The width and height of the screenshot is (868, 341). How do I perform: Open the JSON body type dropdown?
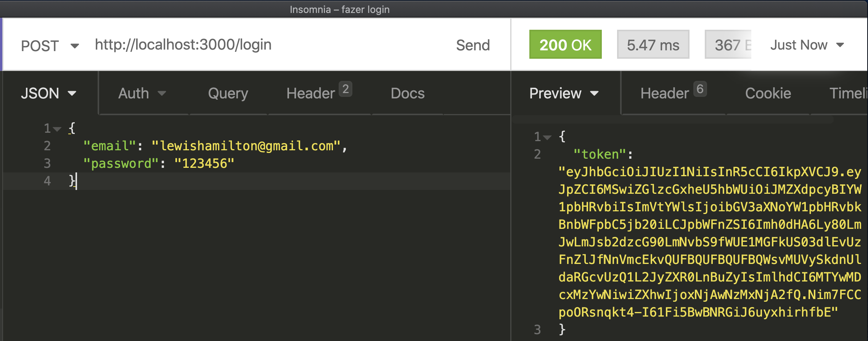(x=49, y=93)
